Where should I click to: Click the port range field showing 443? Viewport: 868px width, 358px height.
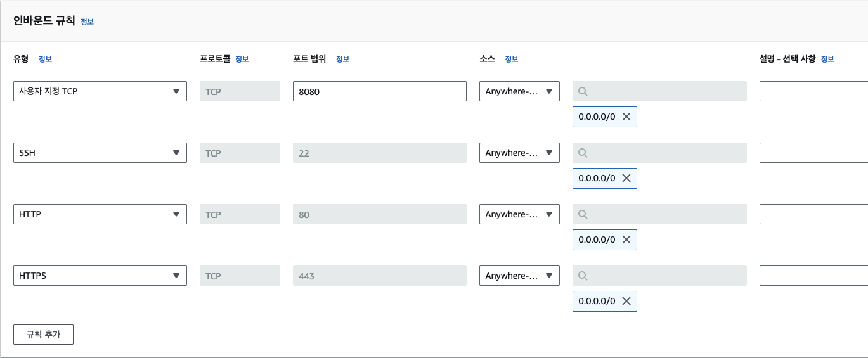[x=379, y=276]
